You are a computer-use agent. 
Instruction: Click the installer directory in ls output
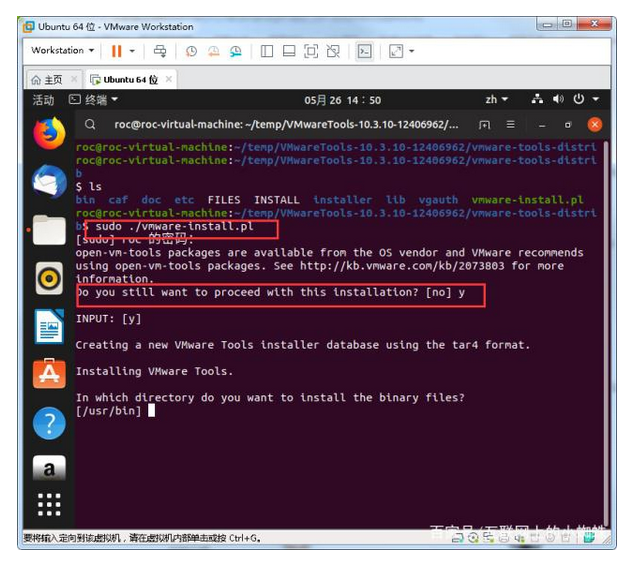point(342,200)
